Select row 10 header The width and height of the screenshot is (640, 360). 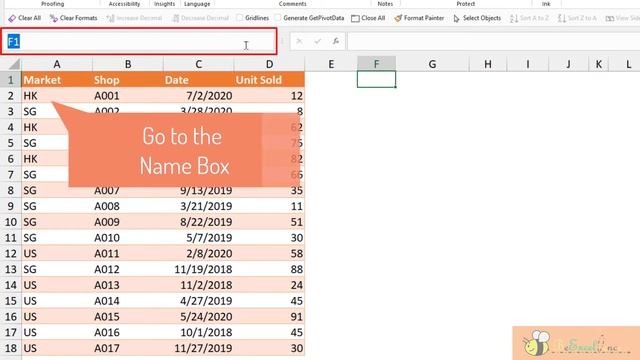[11, 222]
